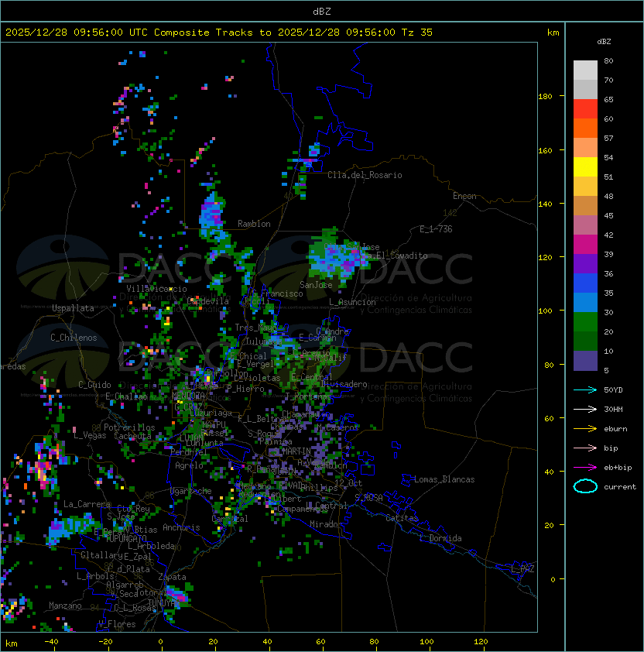Image resolution: width=644 pixels, height=652 pixels.
Task: Click the 'eb+bip' legend label
Action: click(618, 468)
